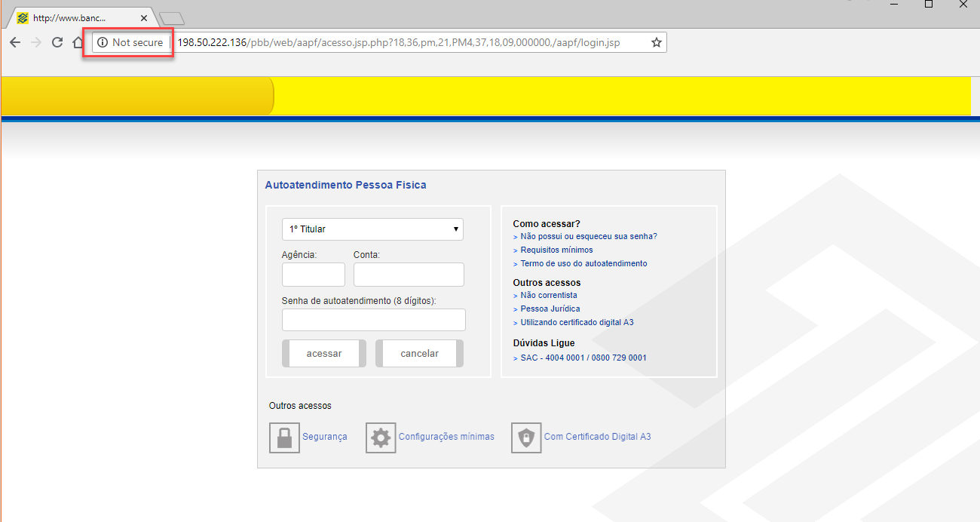Open the Pessoa Jurídica link

(550, 309)
